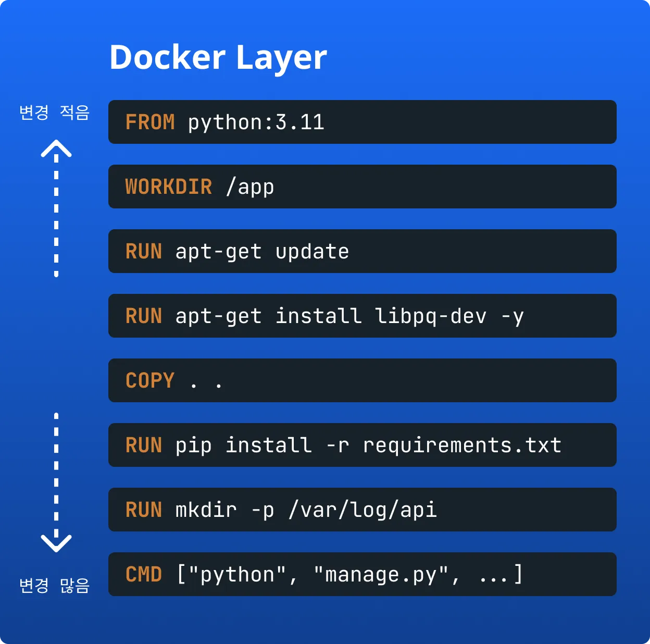Screen dimensions: 650x644
Task: Click the "manage.py" string in CMD
Action: coord(381,575)
